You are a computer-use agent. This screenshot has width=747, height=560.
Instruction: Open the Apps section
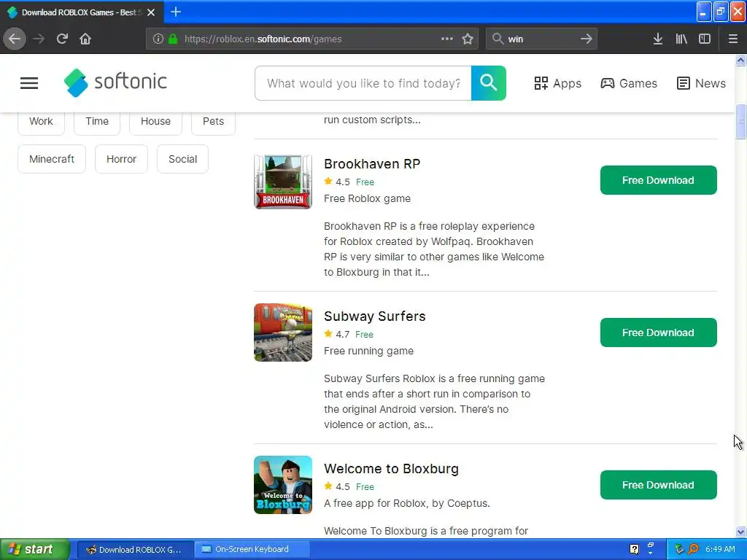557,83
